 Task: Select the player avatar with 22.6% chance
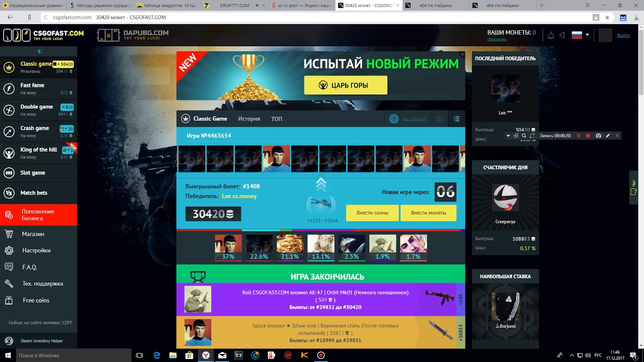pos(259,248)
